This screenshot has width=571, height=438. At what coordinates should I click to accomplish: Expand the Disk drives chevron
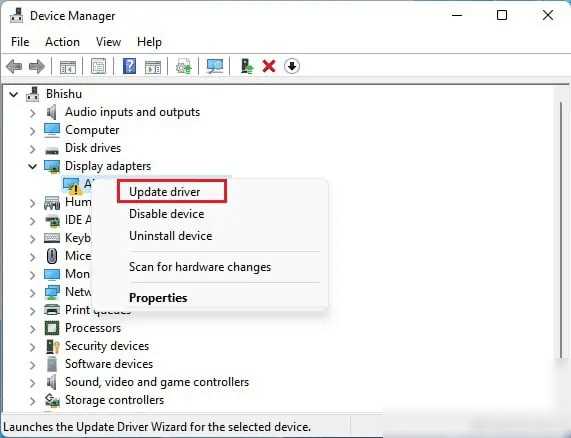click(32, 149)
